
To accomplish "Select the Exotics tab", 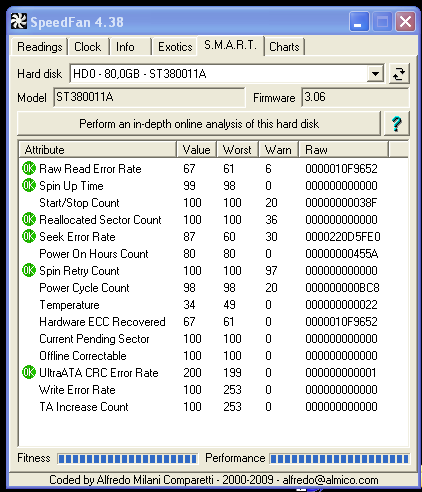I will 175,47.
